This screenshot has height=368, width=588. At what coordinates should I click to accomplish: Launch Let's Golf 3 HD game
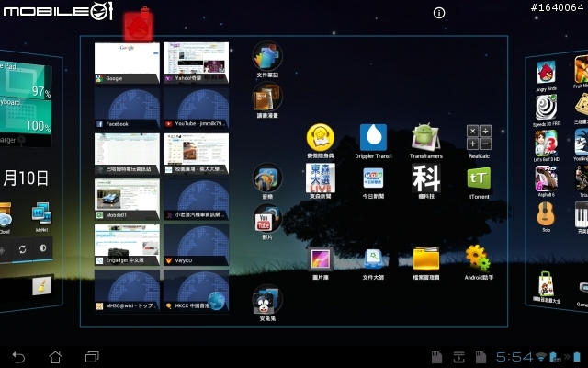click(x=547, y=144)
